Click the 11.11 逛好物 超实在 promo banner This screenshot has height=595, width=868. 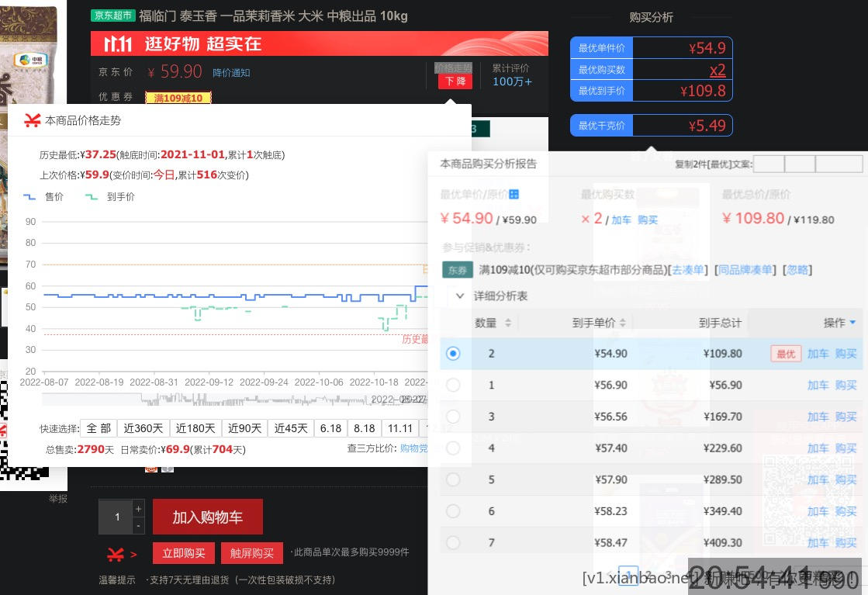(320, 43)
